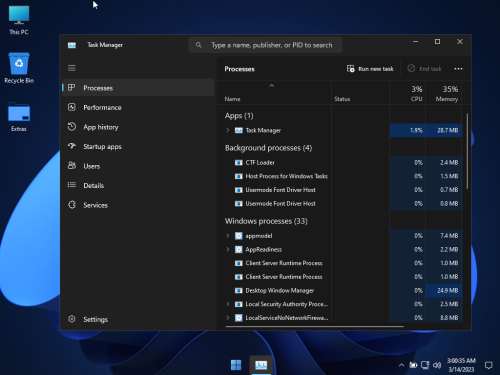Click the 24.9 MB memory cell

click(x=444, y=290)
